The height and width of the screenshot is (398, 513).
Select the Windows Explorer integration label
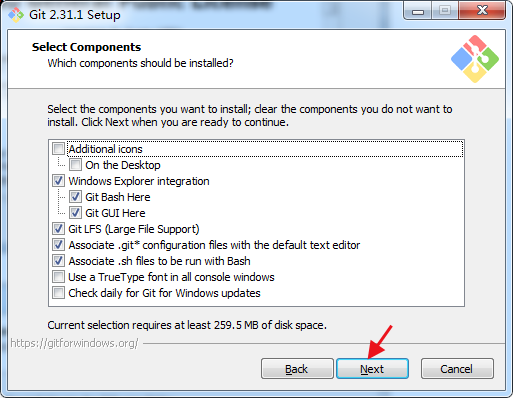tap(139, 181)
